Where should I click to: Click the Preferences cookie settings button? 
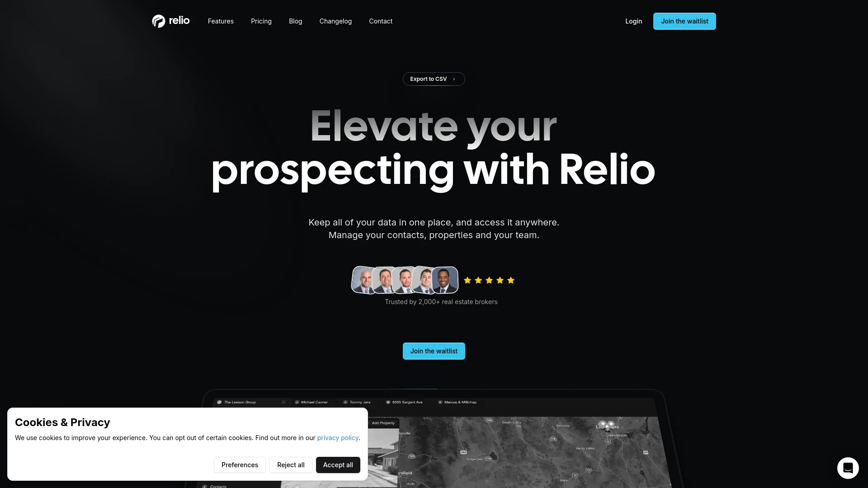(x=240, y=465)
